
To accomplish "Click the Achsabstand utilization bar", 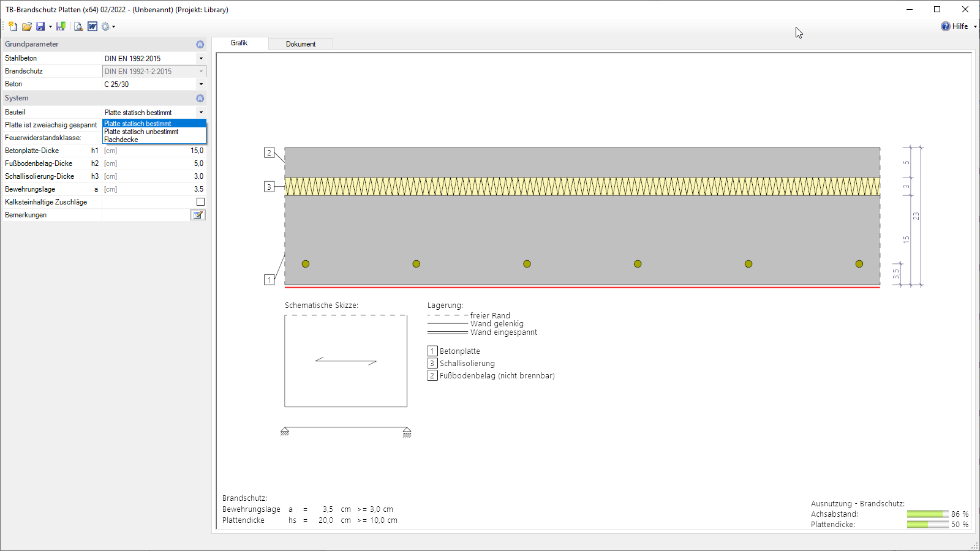I will [928, 514].
